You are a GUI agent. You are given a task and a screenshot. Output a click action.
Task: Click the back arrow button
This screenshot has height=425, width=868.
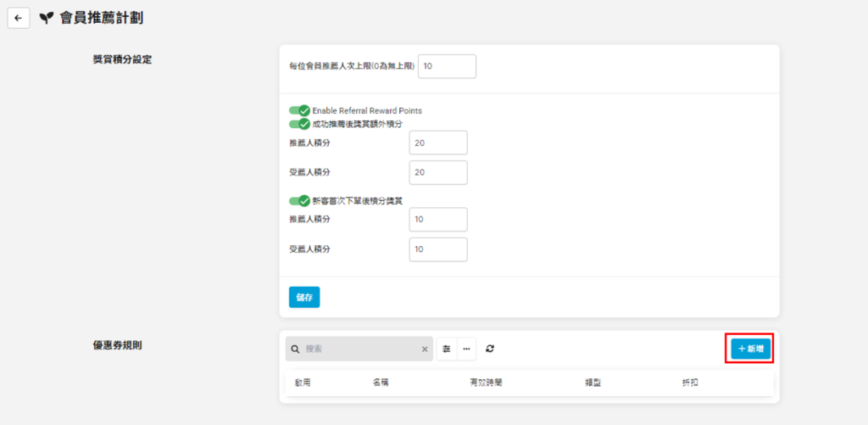[19, 18]
